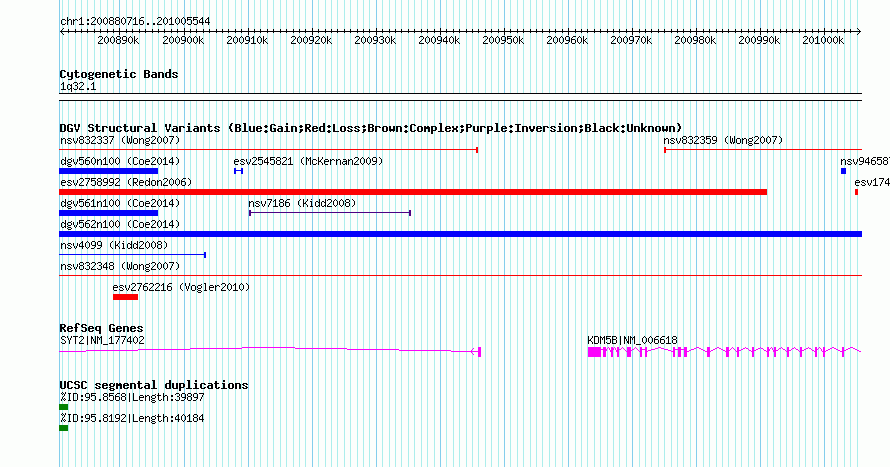Click the esv2762216 (Vogler2010) text label
This screenshot has height=467, width=890.
pyautogui.click(x=181, y=287)
